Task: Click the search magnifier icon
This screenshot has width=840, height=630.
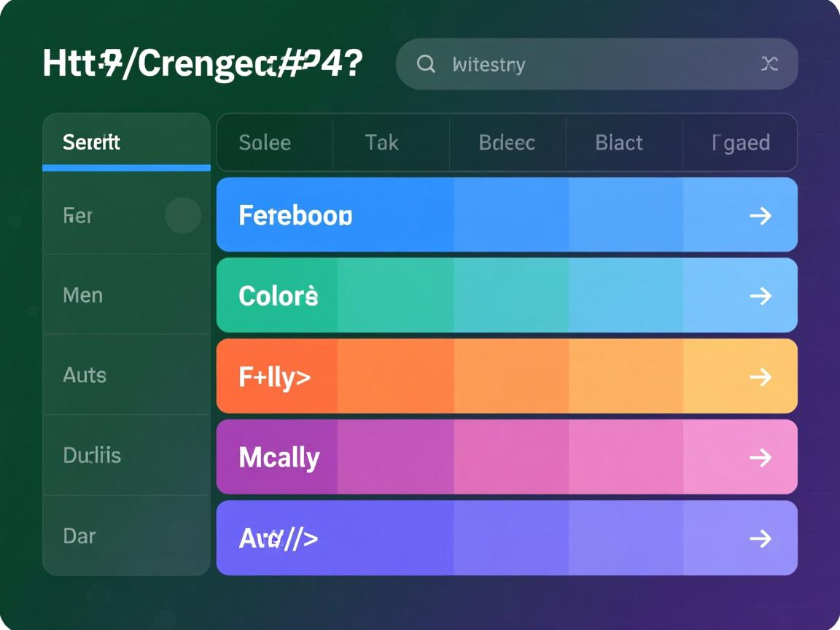Action: (426, 64)
